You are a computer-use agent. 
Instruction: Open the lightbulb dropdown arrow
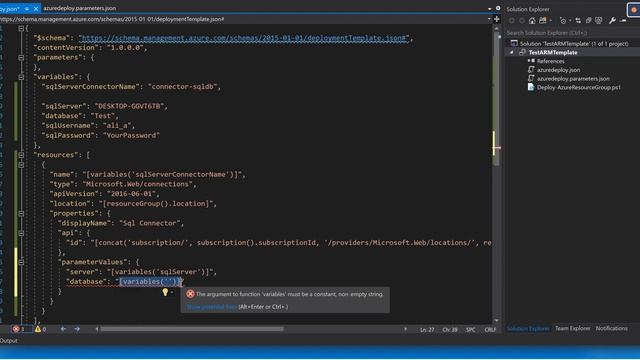(172, 292)
